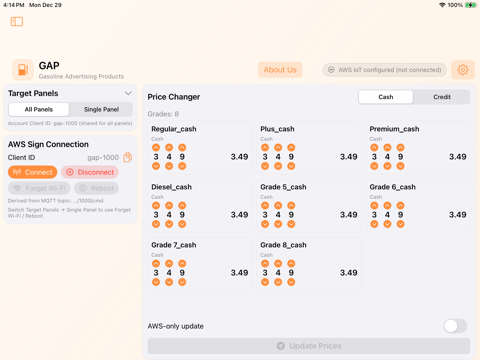Click the Reboot button

[96, 188]
